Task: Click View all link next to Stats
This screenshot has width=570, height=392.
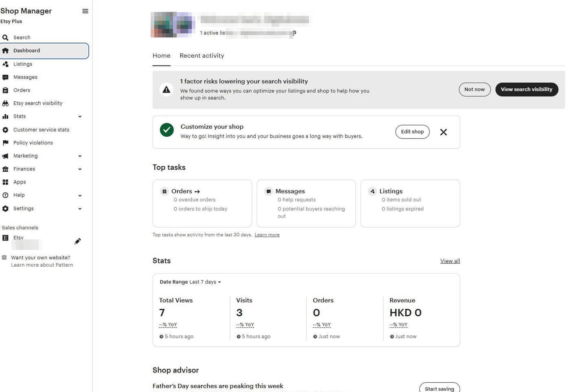Action: tap(450, 261)
